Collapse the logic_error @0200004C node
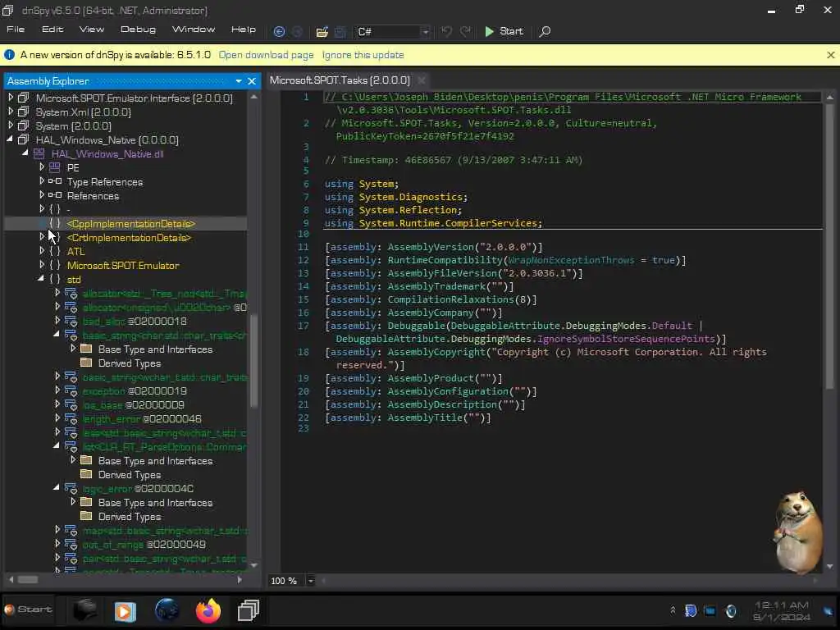This screenshot has height=630, width=840. tap(57, 487)
